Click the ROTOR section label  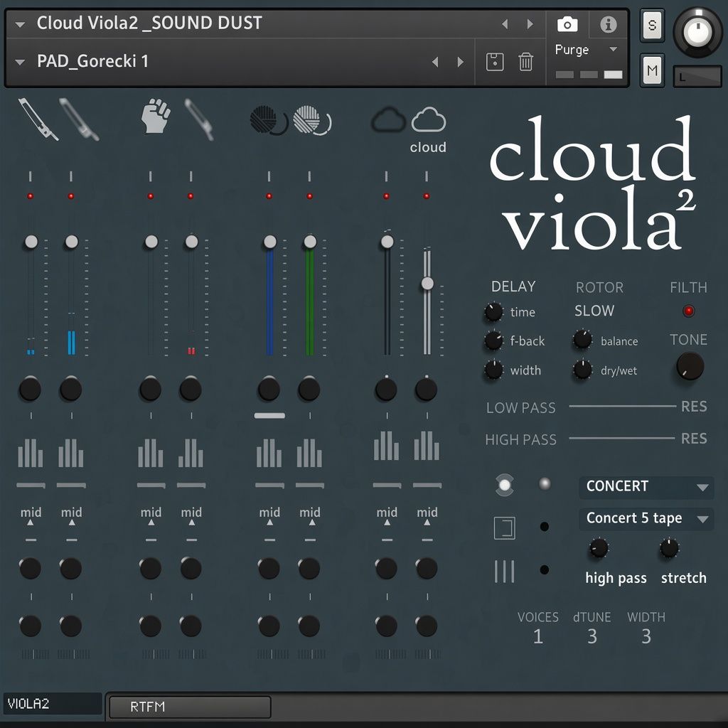(599, 287)
